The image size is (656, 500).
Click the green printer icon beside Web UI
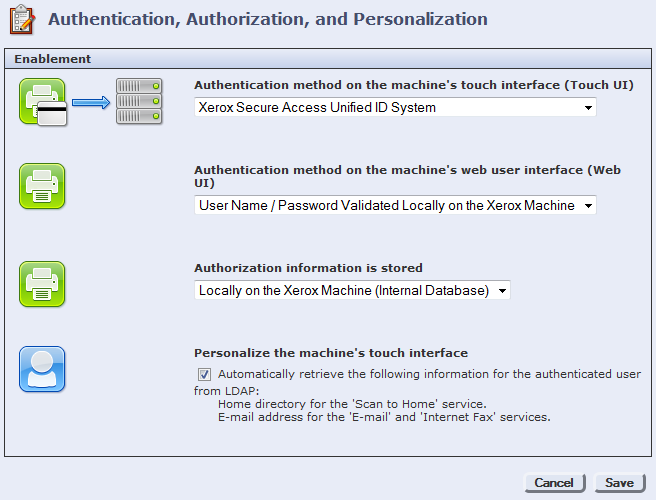42,187
